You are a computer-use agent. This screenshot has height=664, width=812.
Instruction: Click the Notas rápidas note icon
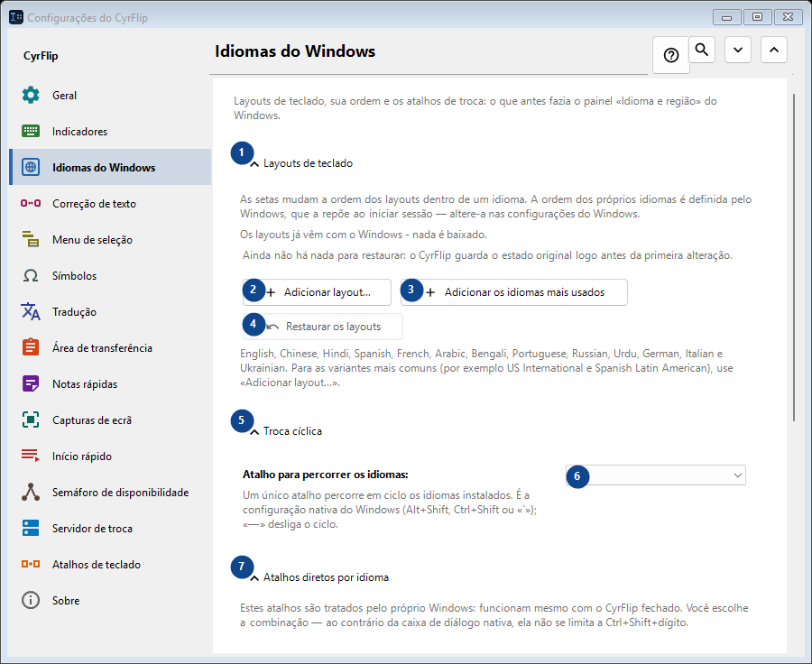click(x=31, y=383)
